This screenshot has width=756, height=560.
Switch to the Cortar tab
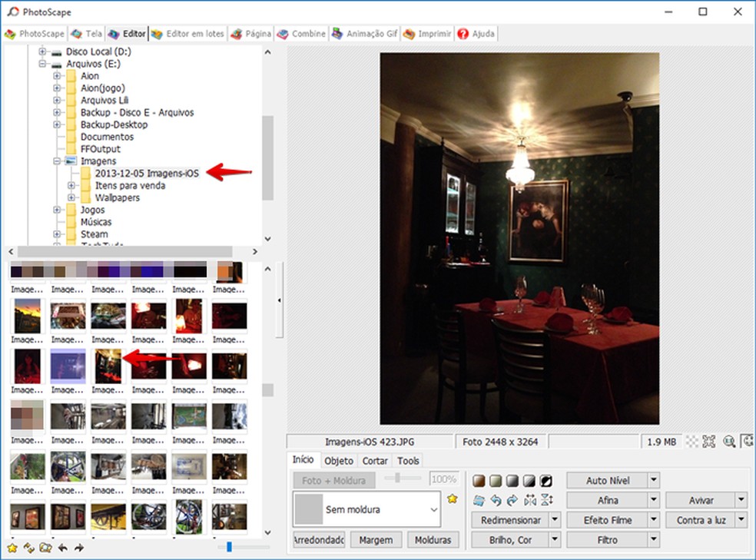[375, 461]
